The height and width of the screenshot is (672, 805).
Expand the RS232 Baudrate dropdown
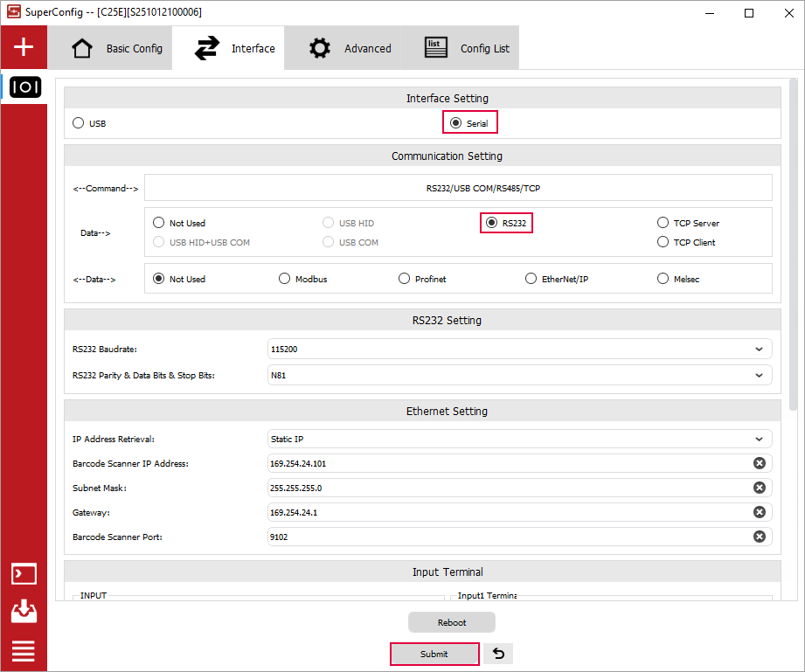(x=519, y=349)
